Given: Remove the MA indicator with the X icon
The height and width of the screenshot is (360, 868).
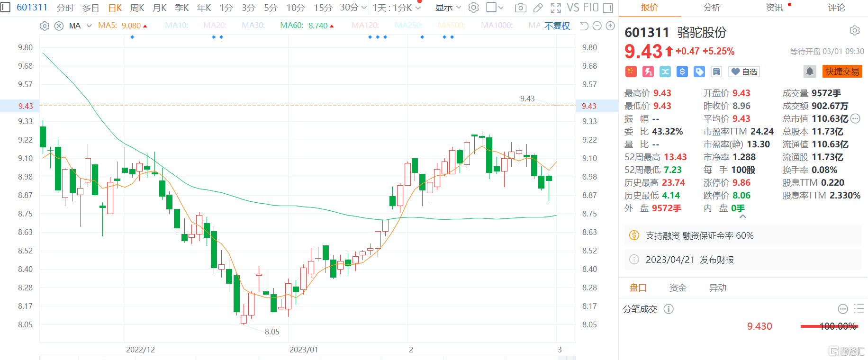Looking at the screenshot, I should (x=59, y=26).
